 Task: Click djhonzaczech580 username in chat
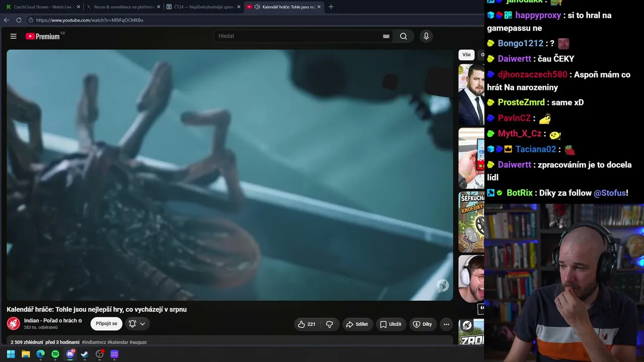[x=532, y=74]
